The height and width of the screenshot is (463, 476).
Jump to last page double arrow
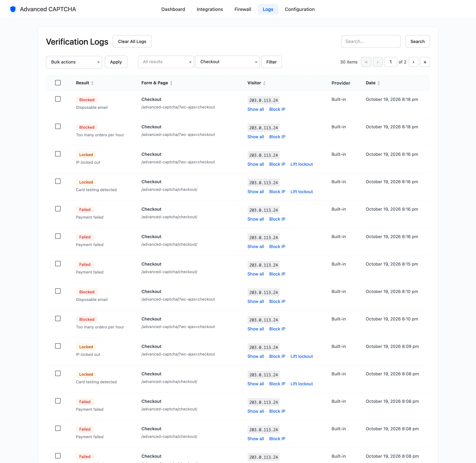click(x=425, y=62)
